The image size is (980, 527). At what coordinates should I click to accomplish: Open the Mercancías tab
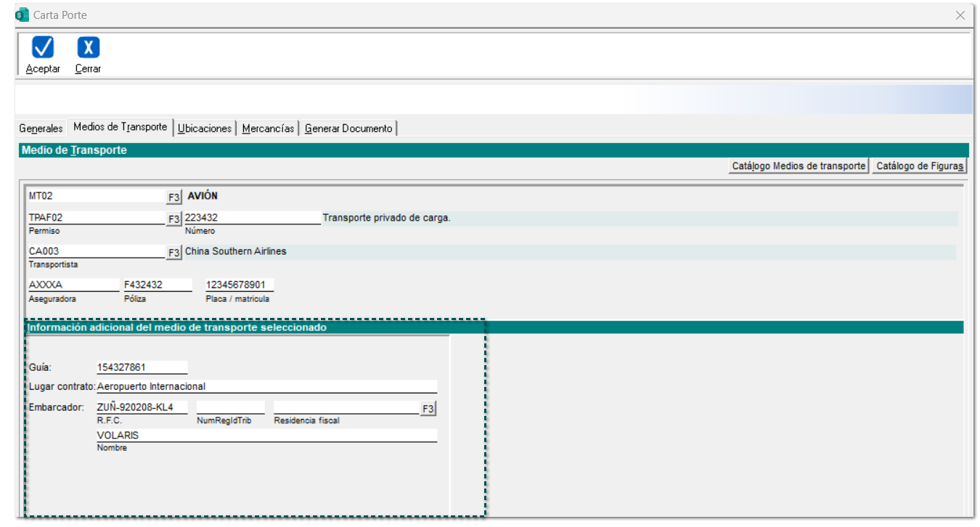coord(268,128)
